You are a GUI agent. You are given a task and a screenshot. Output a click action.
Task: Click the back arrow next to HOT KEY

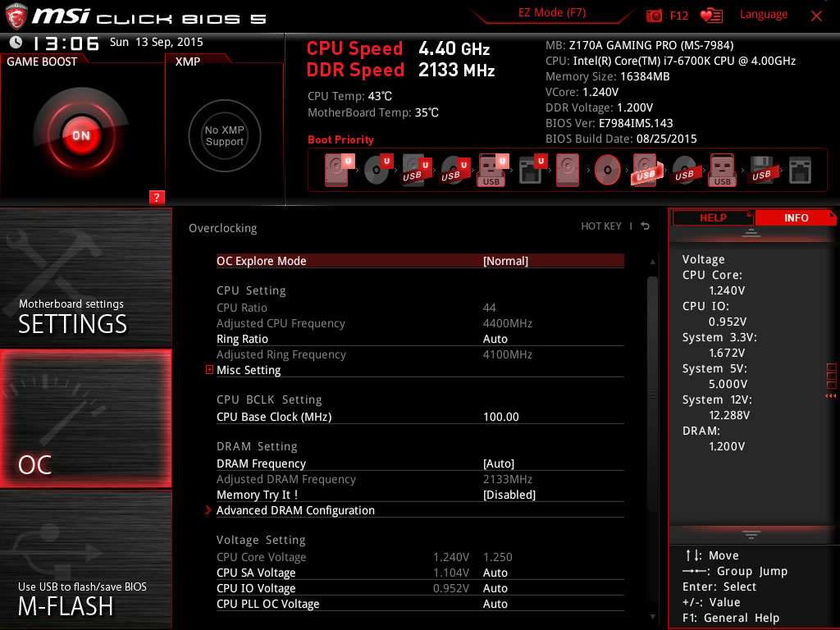coord(646,226)
